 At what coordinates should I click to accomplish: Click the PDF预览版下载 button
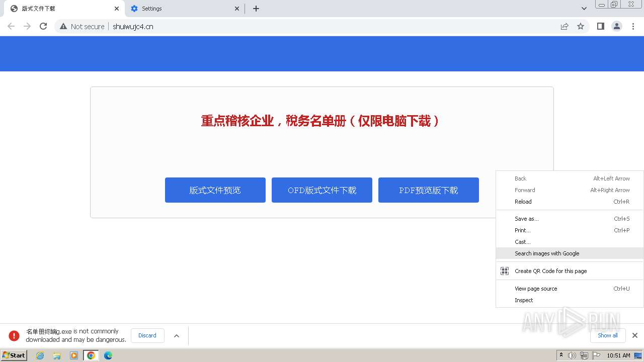[429, 190]
